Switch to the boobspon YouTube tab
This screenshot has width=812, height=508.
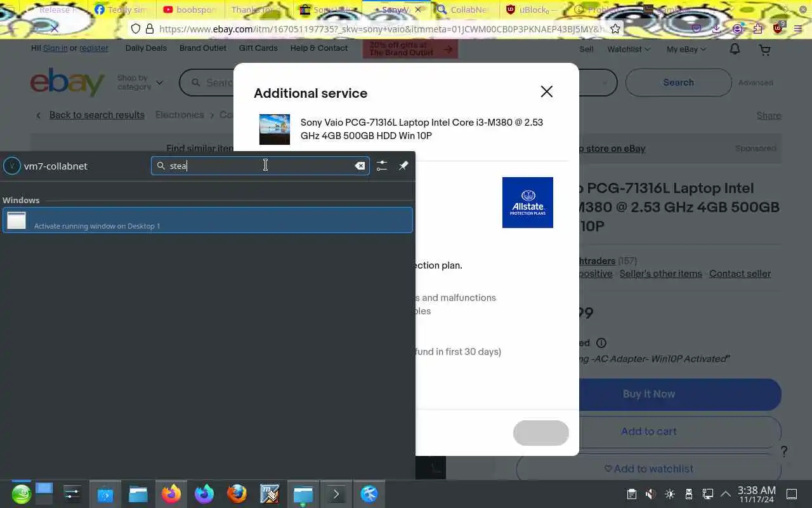[x=189, y=10]
